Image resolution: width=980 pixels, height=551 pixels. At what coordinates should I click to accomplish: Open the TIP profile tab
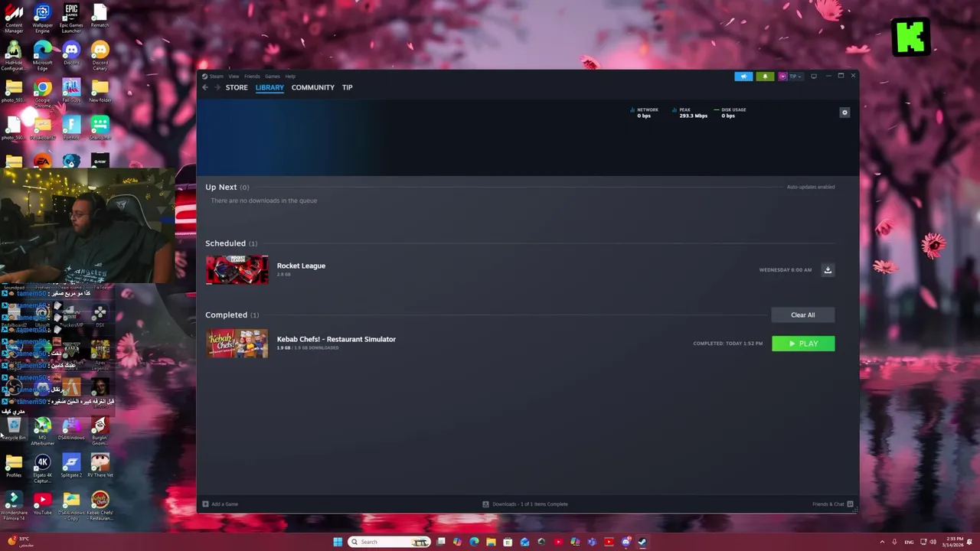[347, 87]
